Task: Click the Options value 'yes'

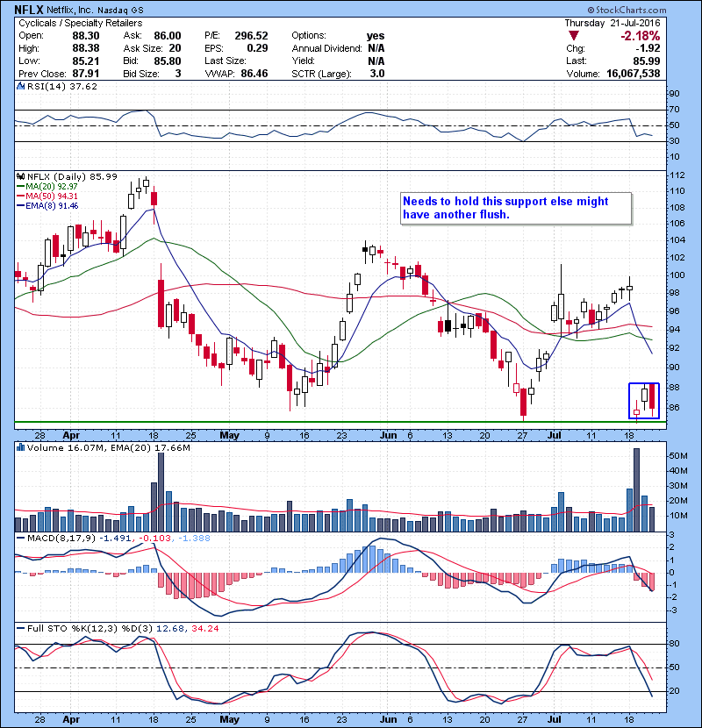Action: pos(376,36)
